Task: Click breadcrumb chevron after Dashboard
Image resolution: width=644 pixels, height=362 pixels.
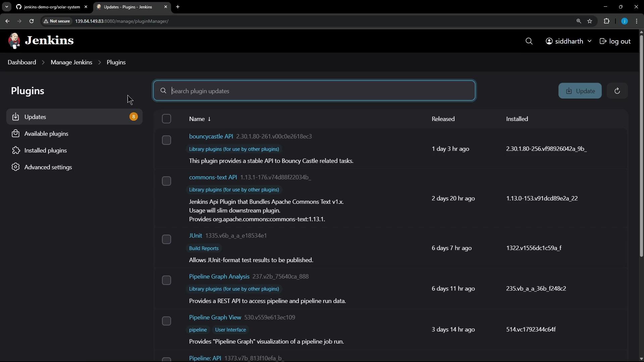Action: click(x=43, y=62)
